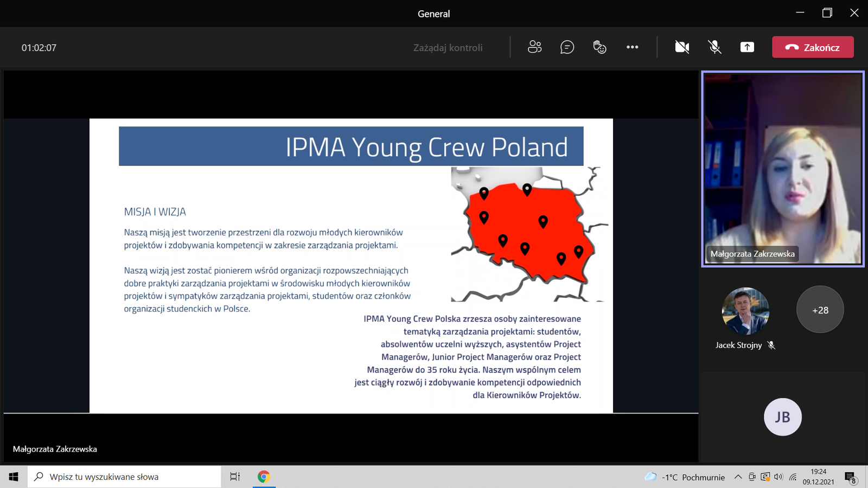Open Task View on the taskbar
This screenshot has height=488, width=868.
point(235,477)
